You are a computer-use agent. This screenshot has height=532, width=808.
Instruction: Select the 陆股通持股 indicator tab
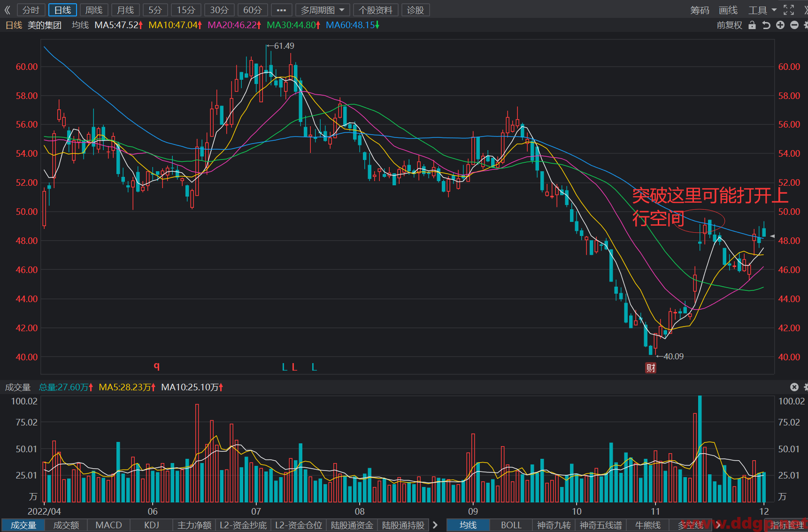(x=403, y=525)
